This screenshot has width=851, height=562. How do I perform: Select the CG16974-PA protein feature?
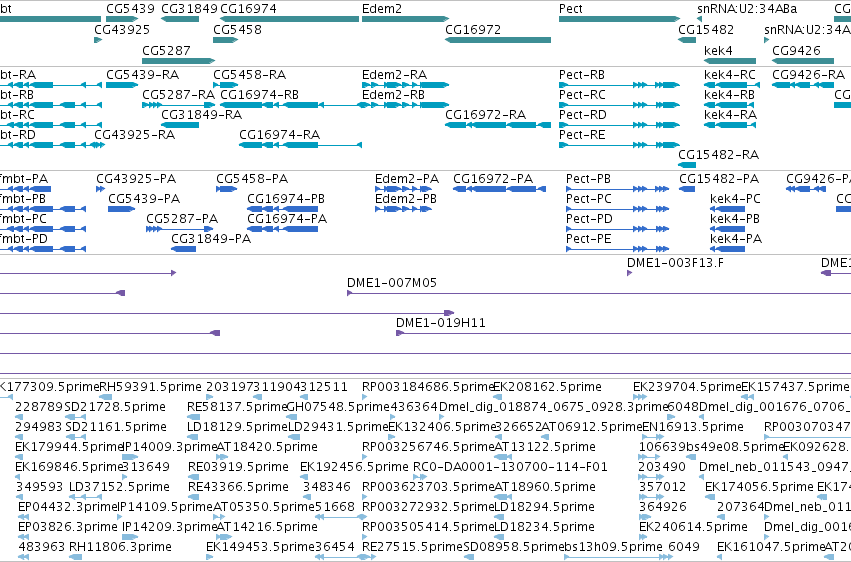(283, 229)
